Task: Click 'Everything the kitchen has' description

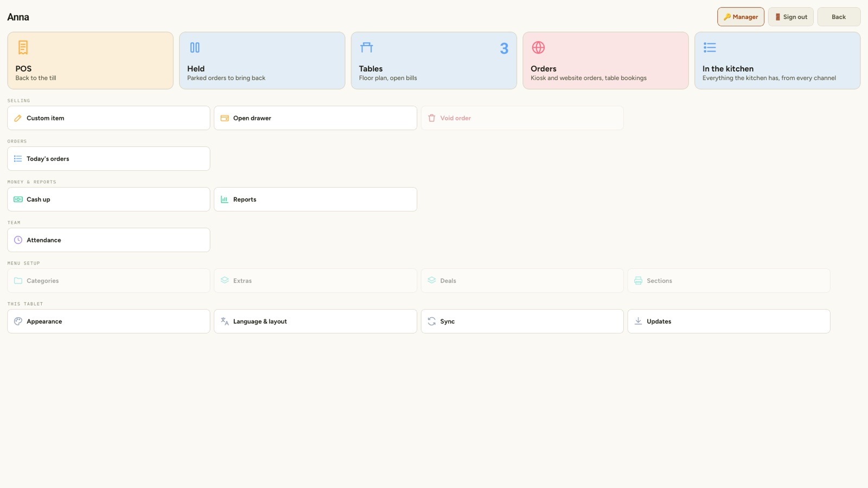Action: coord(769,78)
